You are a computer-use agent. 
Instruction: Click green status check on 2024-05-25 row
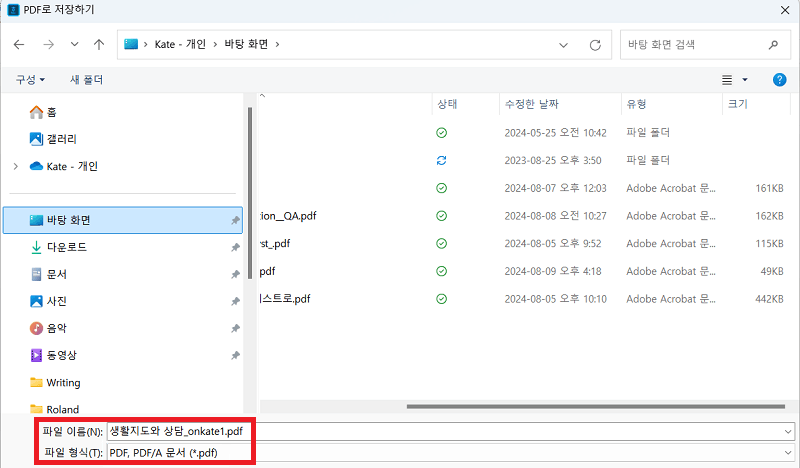point(441,133)
